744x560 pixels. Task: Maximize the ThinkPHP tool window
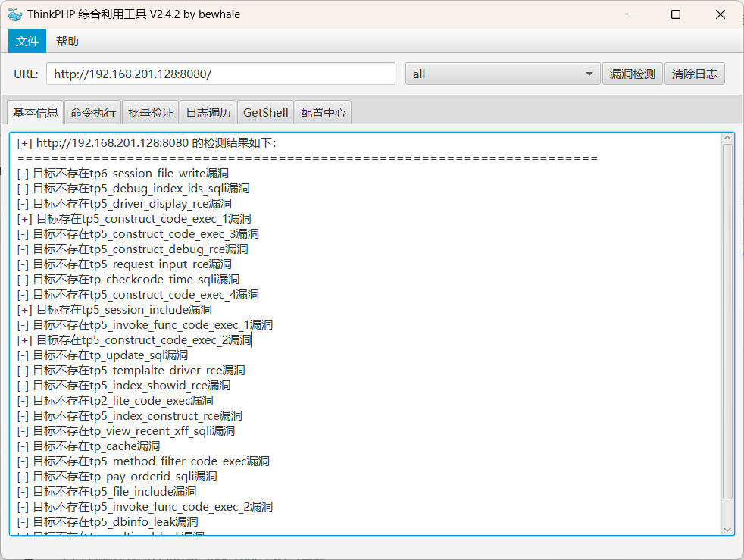pos(676,14)
